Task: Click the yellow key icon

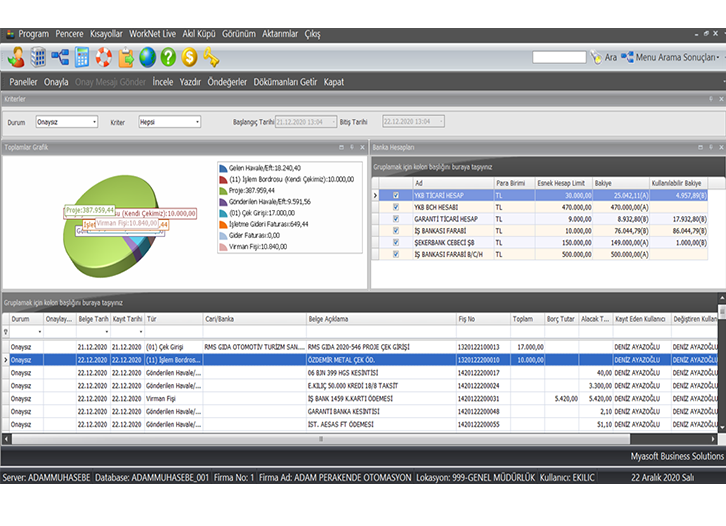Action: pyautogui.click(x=211, y=57)
